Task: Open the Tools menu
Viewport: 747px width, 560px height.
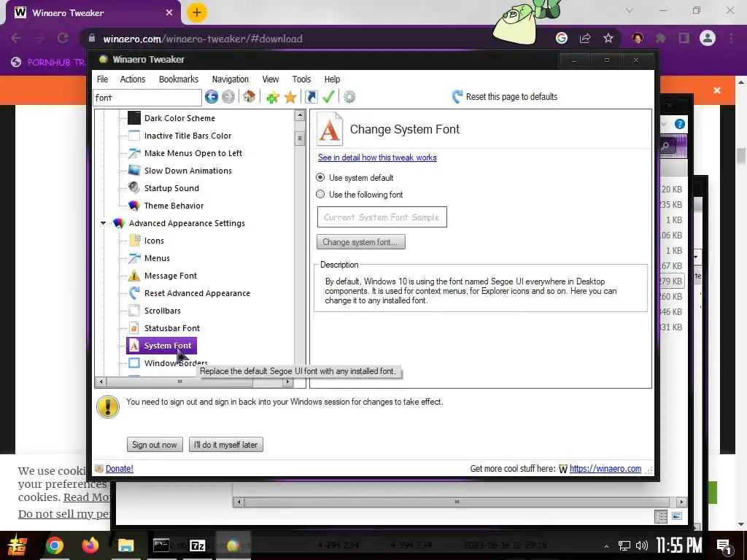Action: click(301, 79)
